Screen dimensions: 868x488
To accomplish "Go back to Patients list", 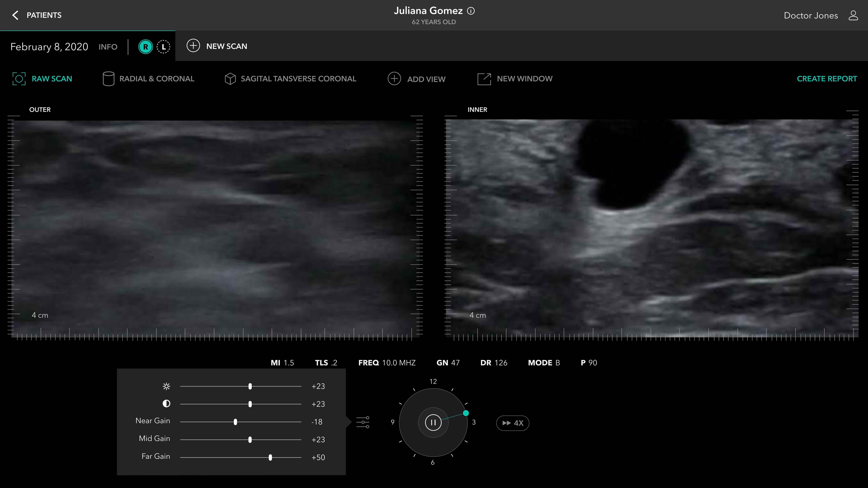I will [44, 15].
